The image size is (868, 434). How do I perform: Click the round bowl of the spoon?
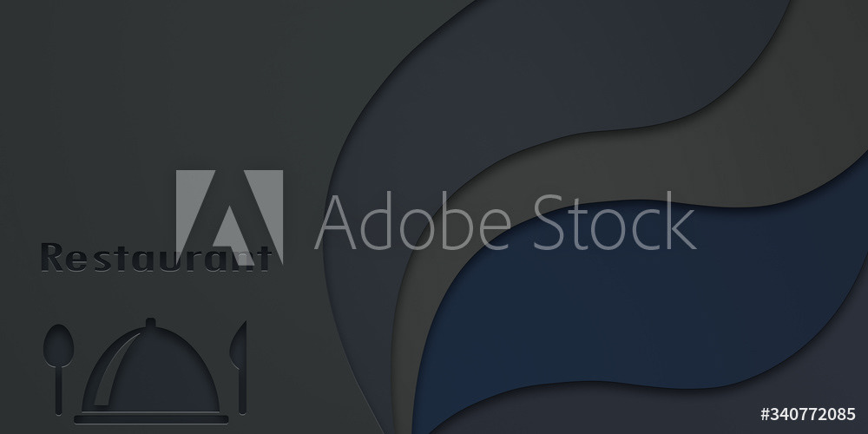tap(58, 345)
